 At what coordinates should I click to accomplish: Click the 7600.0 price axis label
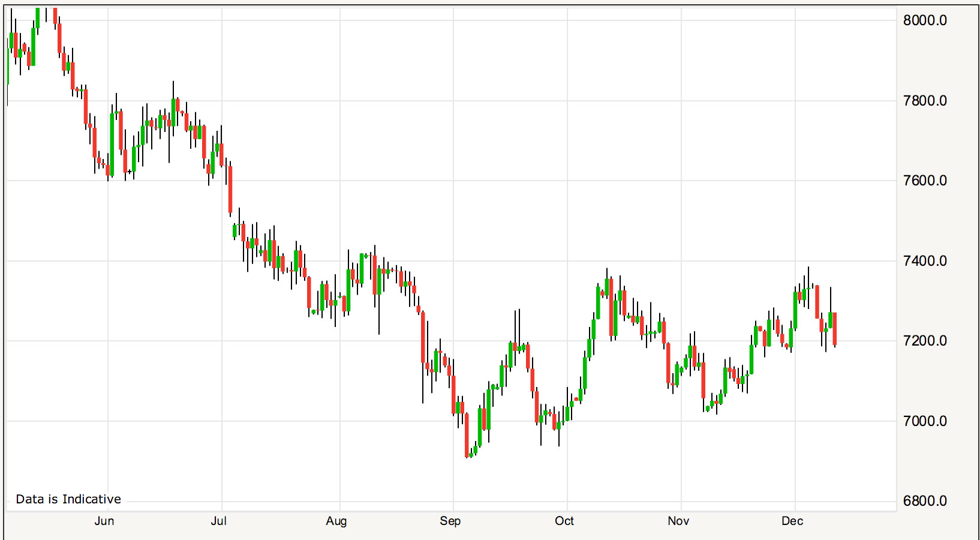coord(925,181)
